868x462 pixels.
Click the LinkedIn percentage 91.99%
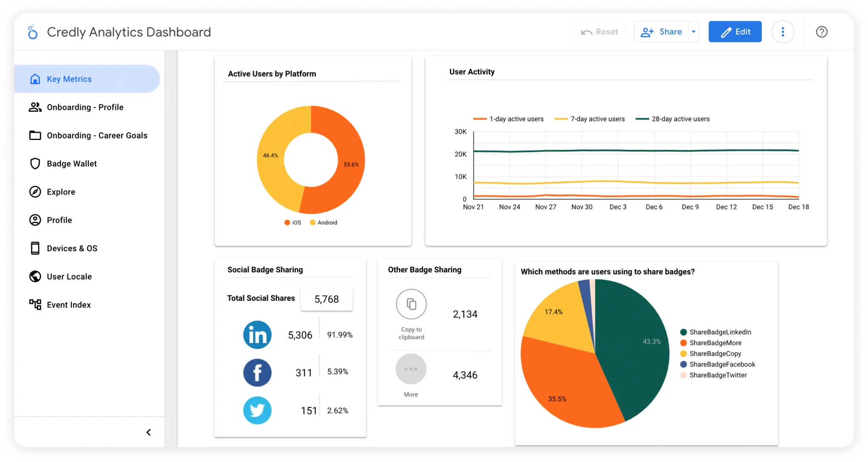(340, 335)
